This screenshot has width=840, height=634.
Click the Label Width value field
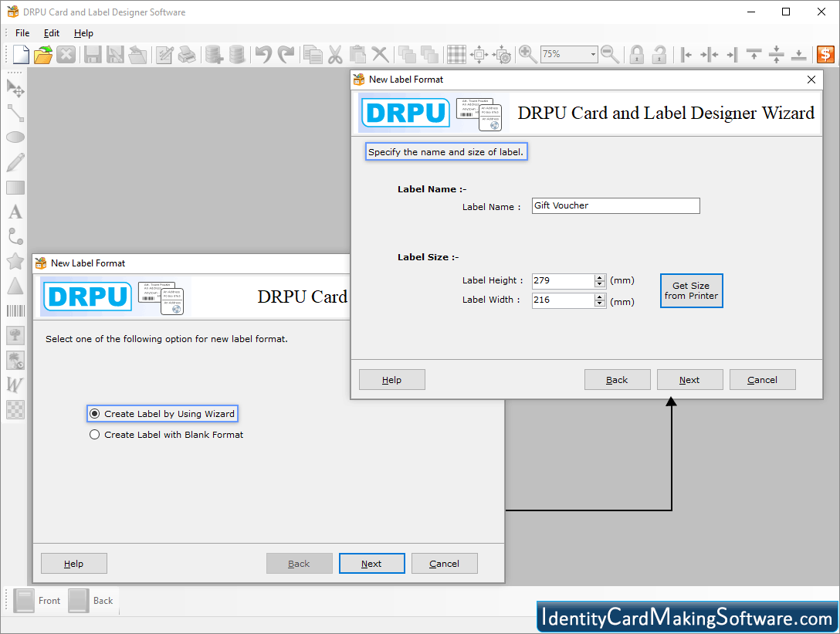(563, 300)
